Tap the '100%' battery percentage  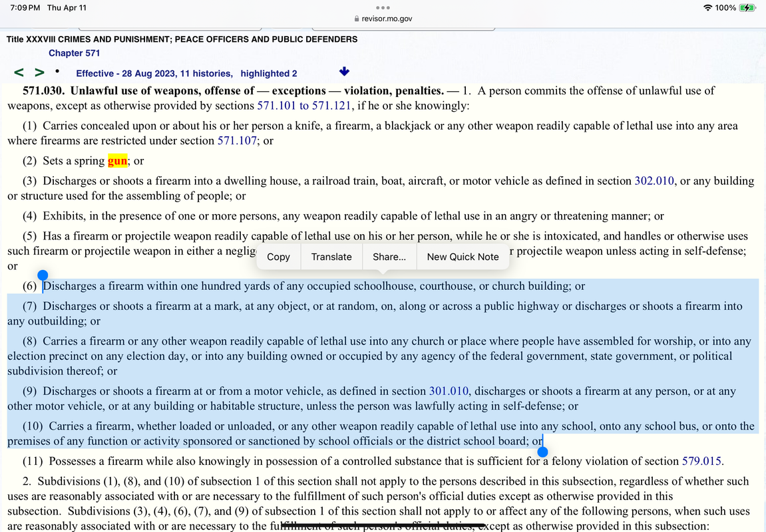coord(725,8)
